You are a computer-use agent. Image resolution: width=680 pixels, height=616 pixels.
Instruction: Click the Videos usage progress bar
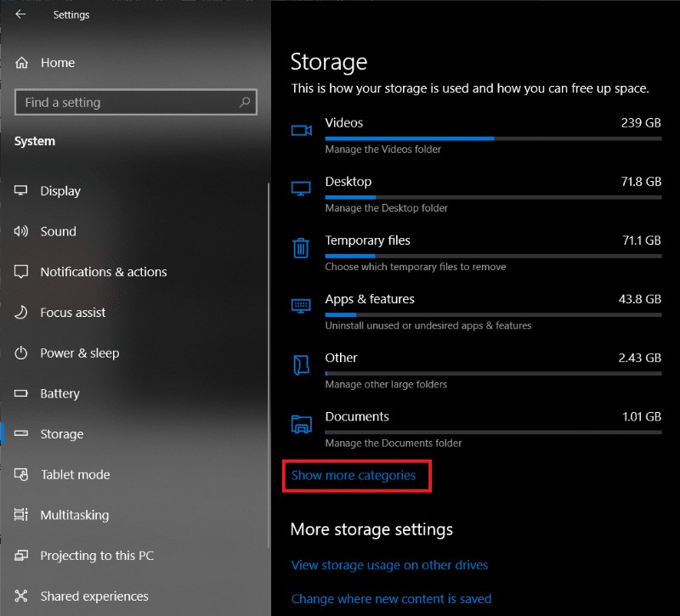494,138
